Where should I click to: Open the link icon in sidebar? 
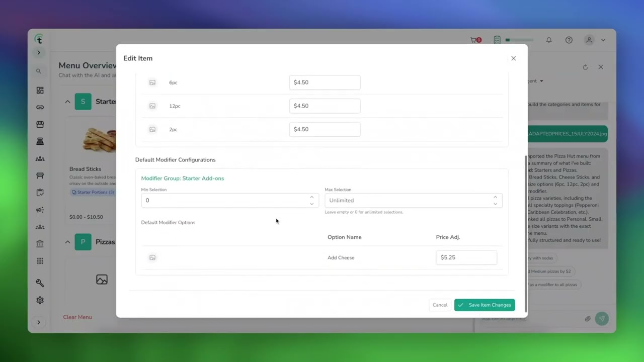click(x=40, y=107)
